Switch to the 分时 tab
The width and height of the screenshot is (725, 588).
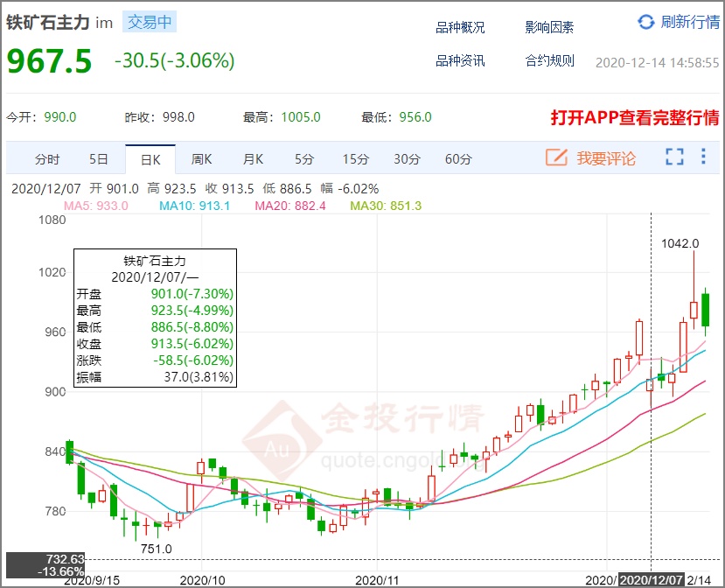(47, 159)
